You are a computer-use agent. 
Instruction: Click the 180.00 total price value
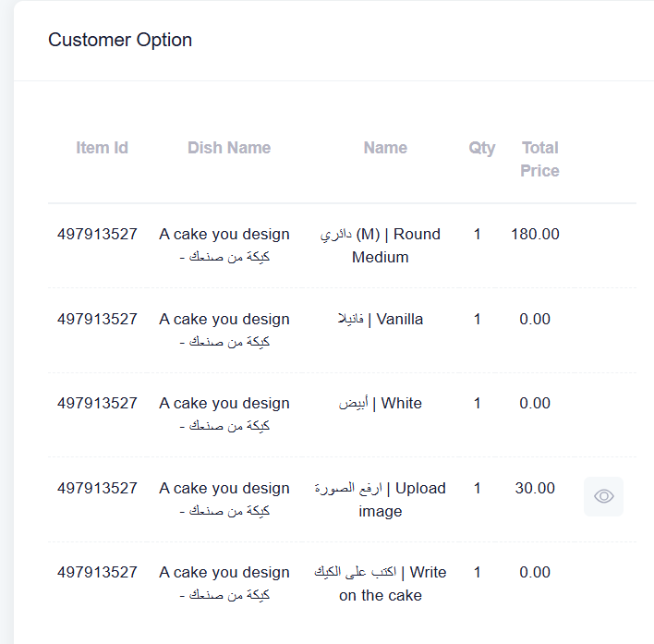535,234
